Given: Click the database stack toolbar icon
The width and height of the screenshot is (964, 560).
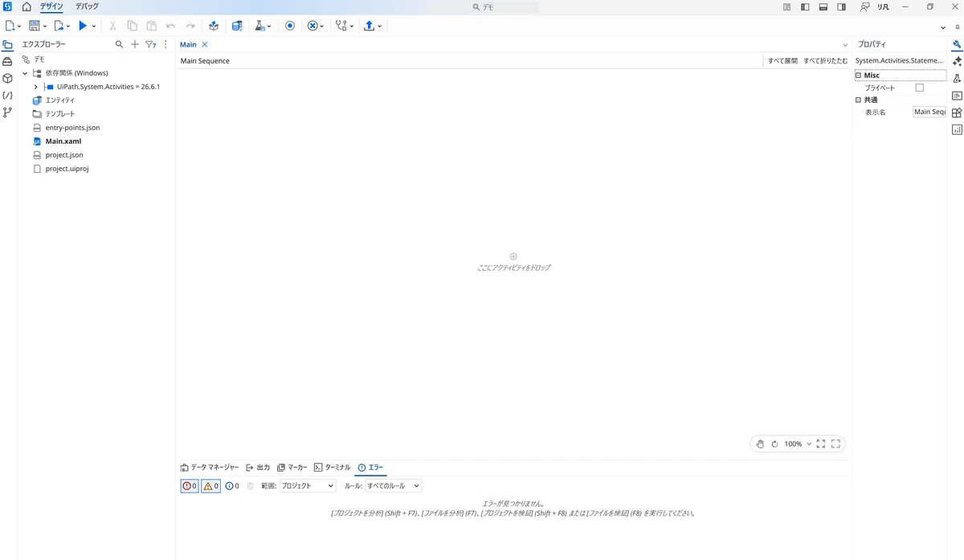Looking at the screenshot, I should coord(237,26).
